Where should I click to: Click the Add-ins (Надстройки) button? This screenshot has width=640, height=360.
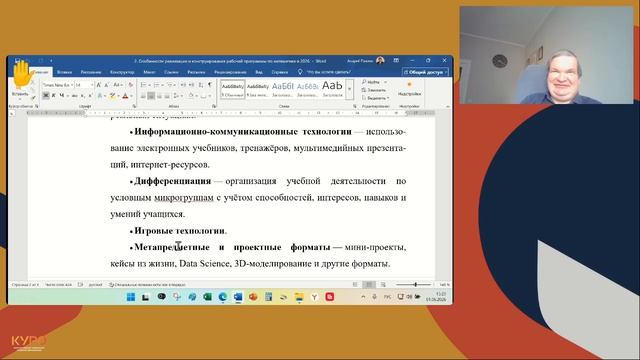(x=409, y=89)
